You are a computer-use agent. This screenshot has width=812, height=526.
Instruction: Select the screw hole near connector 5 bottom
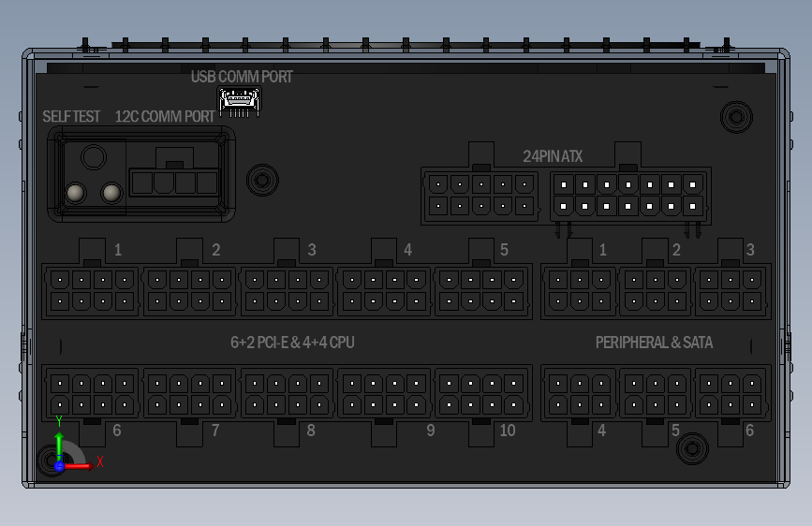pyautogui.click(x=692, y=448)
